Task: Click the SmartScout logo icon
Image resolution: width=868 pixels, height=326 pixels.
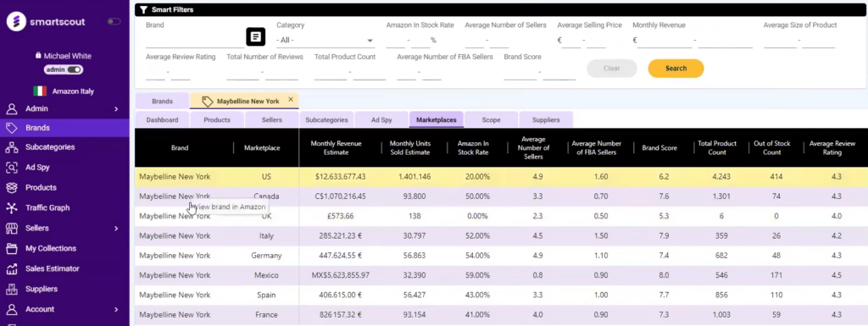Action: (16, 21)
